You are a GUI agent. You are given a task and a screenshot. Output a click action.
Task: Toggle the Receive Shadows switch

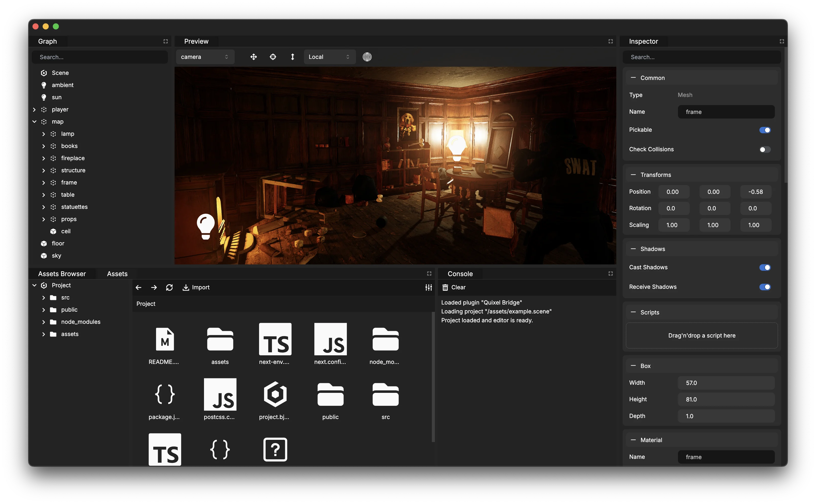coord(765,287)
